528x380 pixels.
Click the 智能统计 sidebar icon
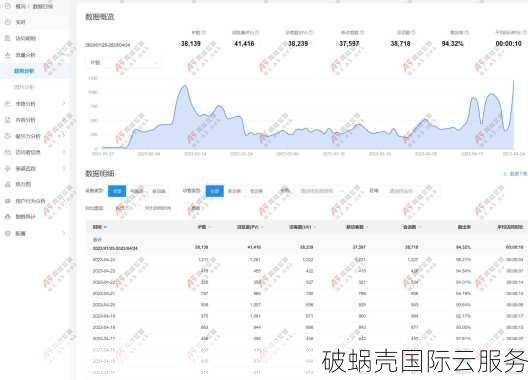[8, 217]
